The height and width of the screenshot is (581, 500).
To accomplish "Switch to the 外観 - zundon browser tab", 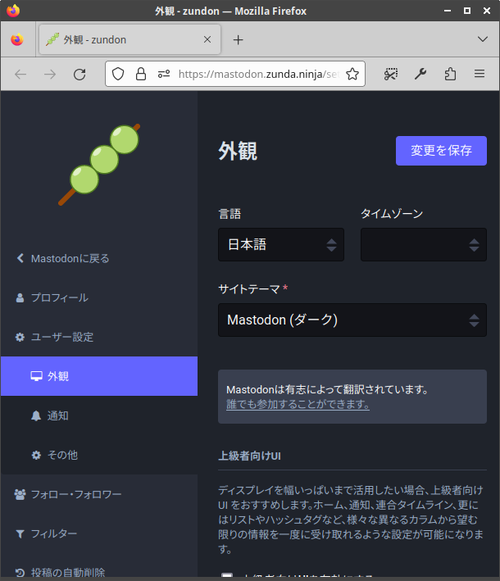I will pos(130,40).
